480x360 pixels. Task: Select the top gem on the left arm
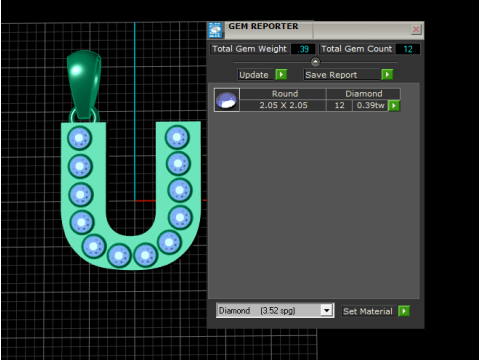pyautogui.click(x=79, y=138)
